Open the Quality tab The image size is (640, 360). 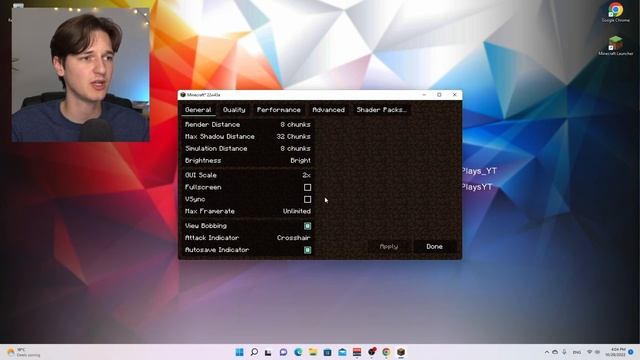click(x=234, y=110)
